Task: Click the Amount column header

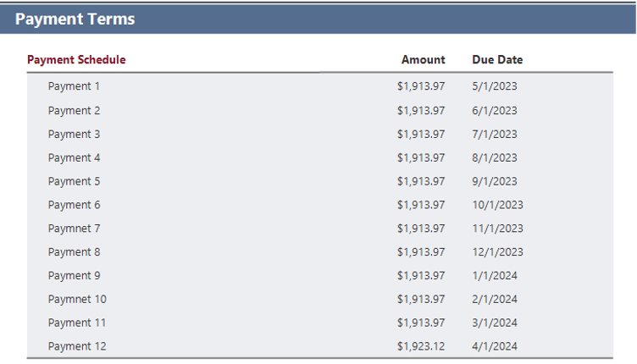Action: (424, 59)
